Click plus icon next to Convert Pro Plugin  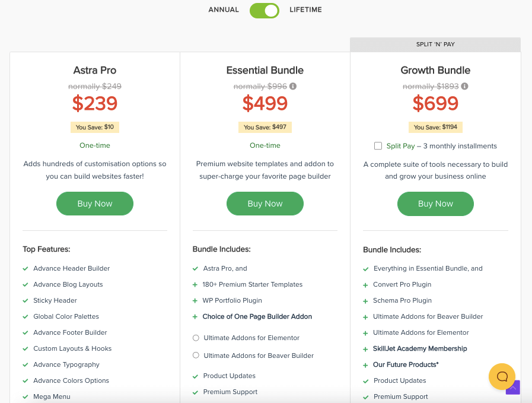point(366,285)
